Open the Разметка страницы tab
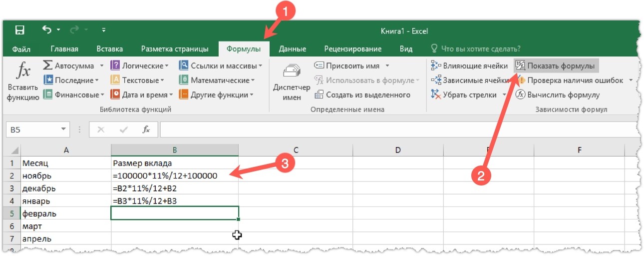The image size is (644, 256). click(x=175, y=48)
